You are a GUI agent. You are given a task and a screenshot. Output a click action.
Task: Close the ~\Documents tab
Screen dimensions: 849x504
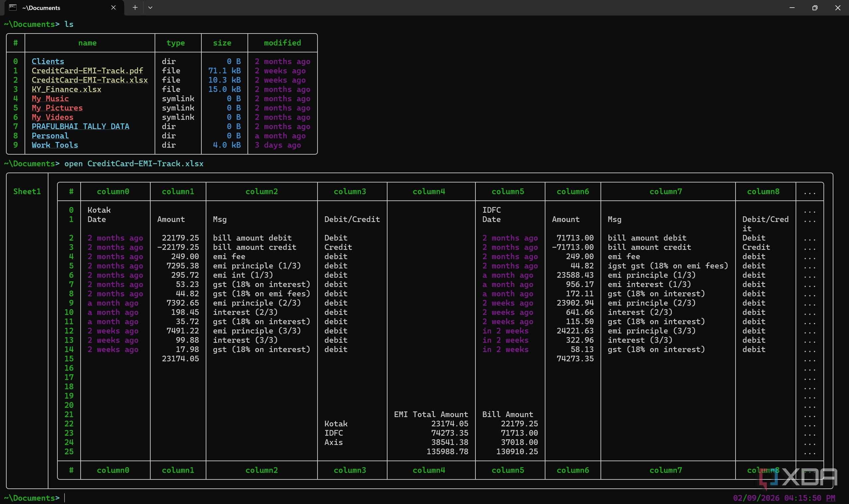click(113, 8)
